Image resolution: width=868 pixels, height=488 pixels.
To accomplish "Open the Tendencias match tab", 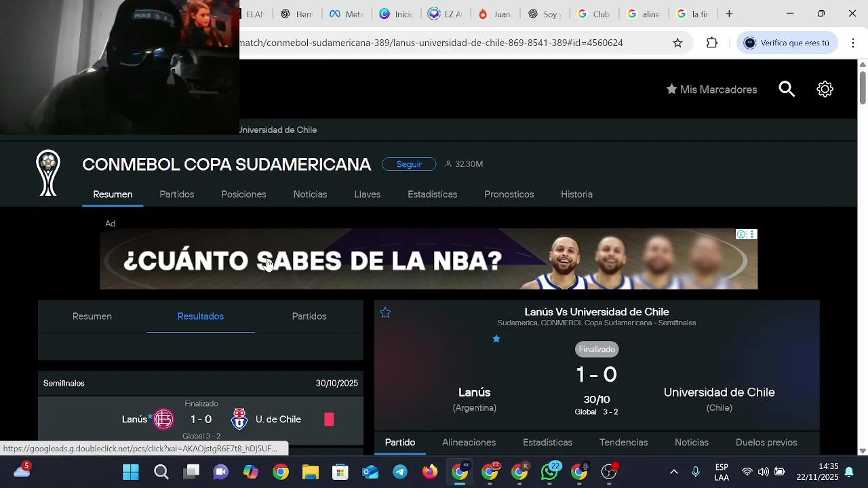I will tap(624, 443).
